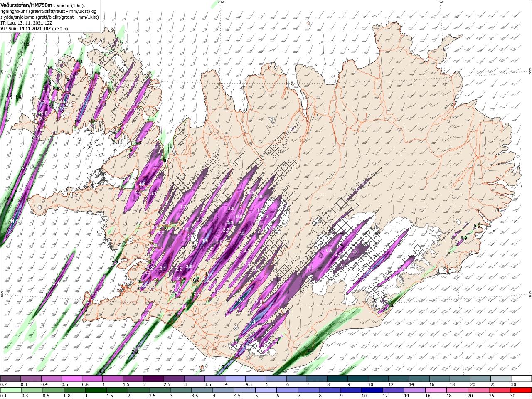
Task: Pick the snow legend swatch starting at 1
Action: tap(112, 378)
